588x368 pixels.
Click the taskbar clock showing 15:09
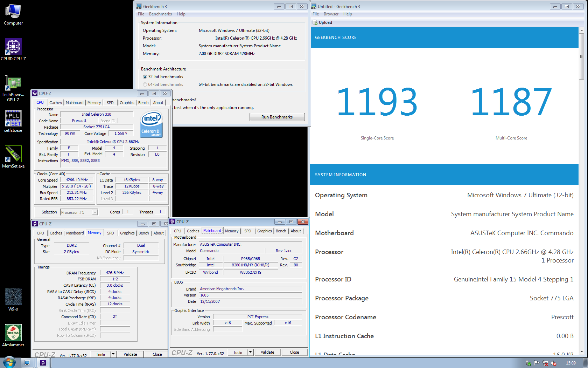[x=570, y=363]
